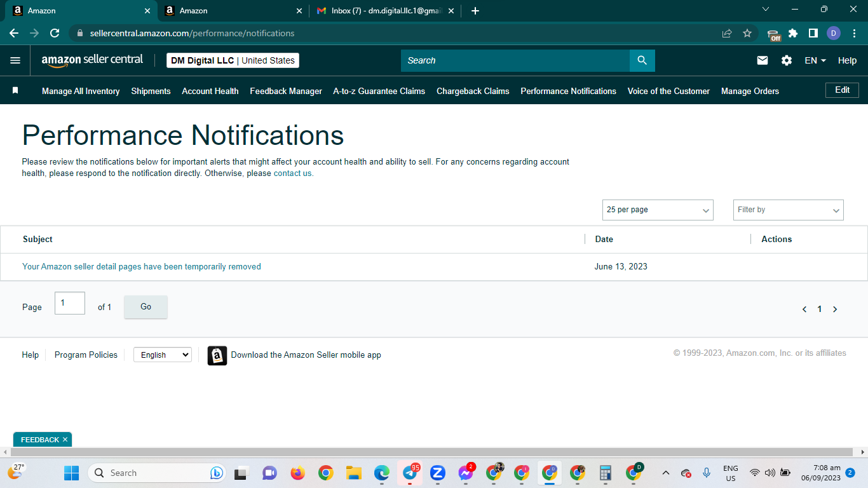Click the June 13, 2023 date cell
Image resolution: width=868 pixels, height=488 pixels.
point(621,267)
